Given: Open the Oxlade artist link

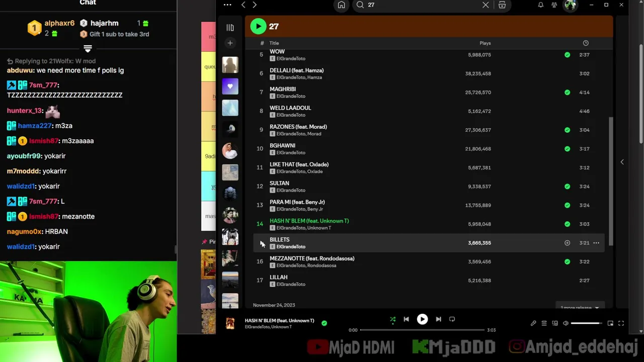Looking at the screenshot, I should pyautogui.click(x=315, y=171).
